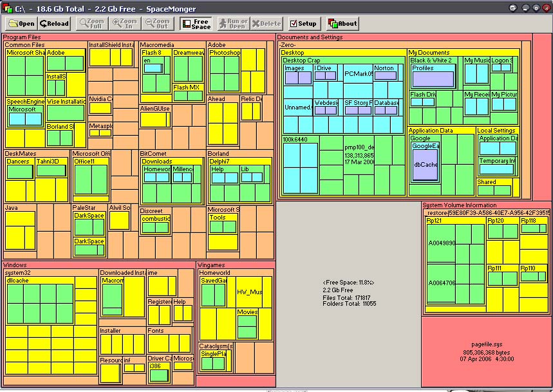The width and height of the screenshot is (553, 392).
Task: Select the dbCache file block
Action: point(426,165)
